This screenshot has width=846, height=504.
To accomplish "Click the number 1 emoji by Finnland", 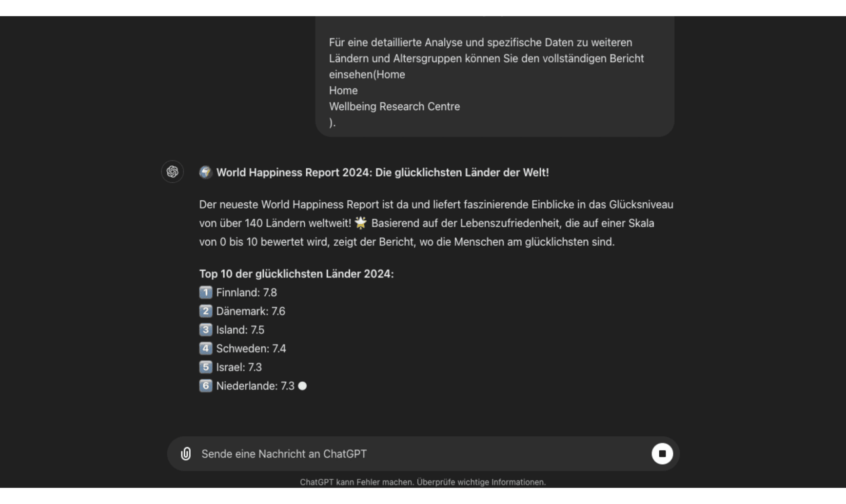I will coord(206,292).
